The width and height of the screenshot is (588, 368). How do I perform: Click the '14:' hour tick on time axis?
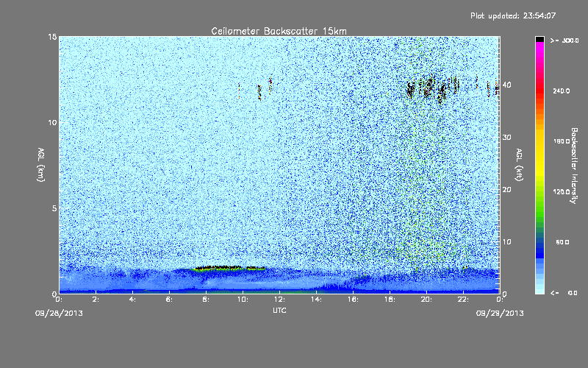[x=316, y=300]
